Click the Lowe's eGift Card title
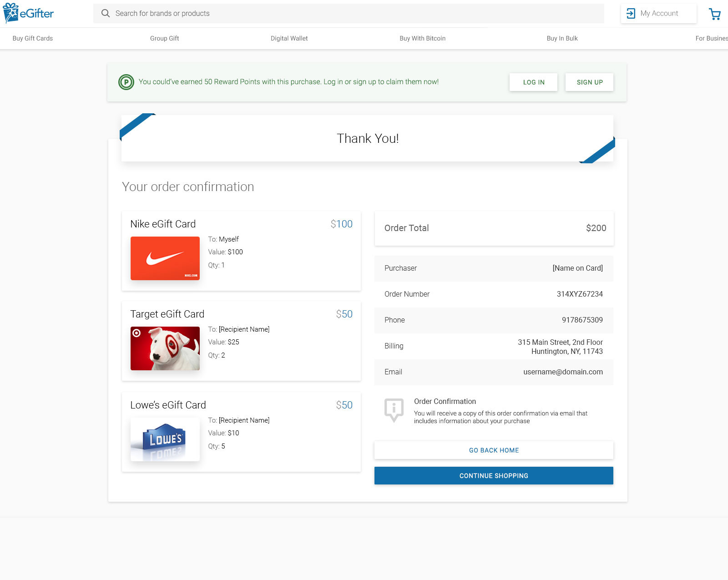 point(168,405)
